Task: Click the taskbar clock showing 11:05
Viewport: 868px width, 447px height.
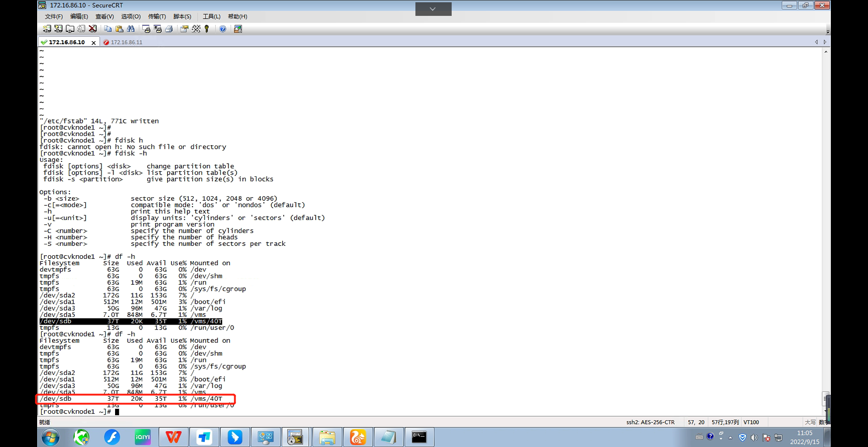Action: [805, 437]
